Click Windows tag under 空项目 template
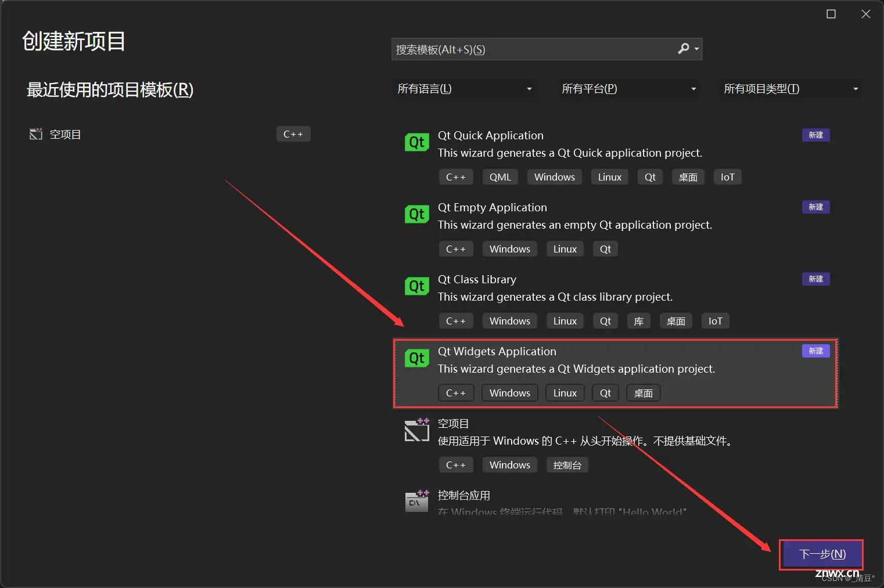This screenshot has height=588, width=884. [x=510, y=465]
